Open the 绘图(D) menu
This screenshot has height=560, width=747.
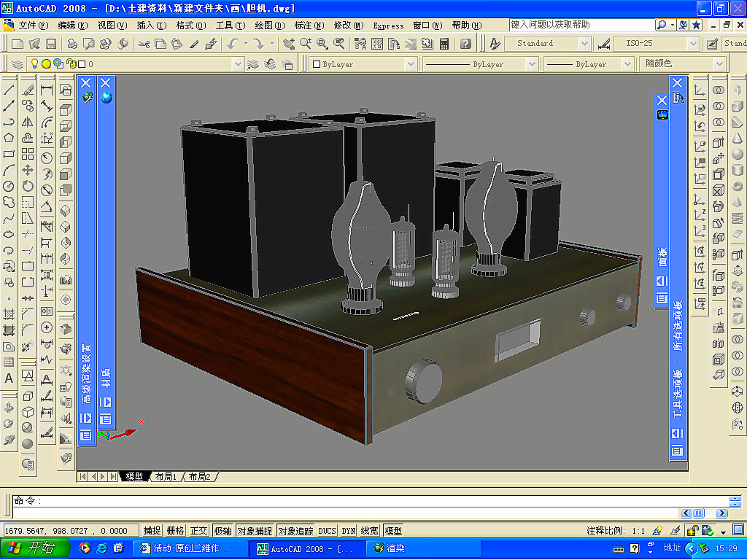coord(270,26)
